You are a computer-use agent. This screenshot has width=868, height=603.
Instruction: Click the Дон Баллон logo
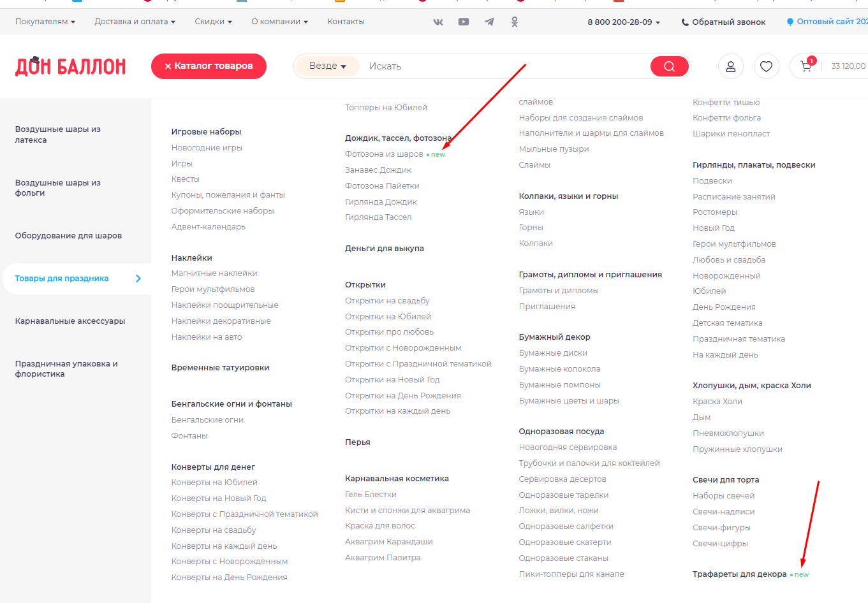point(71,66)
